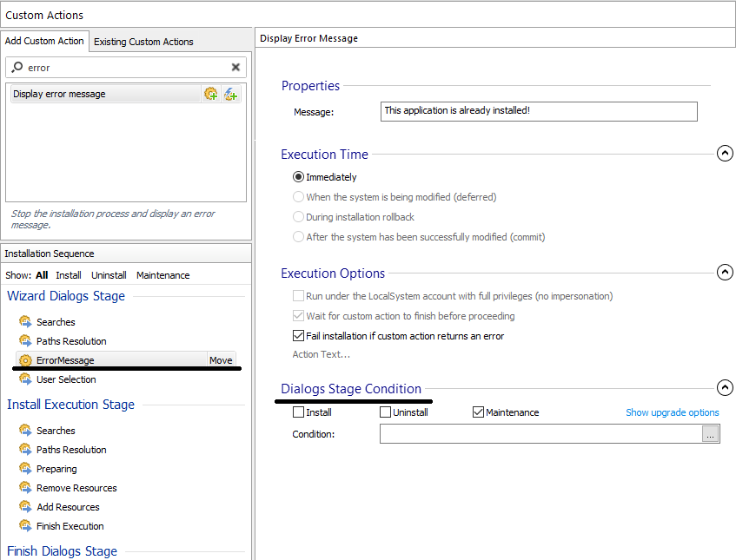Collapse the Dialogs Stage Condition section
Viewport: 736px width, 560px height.
[x=725, y=388]
